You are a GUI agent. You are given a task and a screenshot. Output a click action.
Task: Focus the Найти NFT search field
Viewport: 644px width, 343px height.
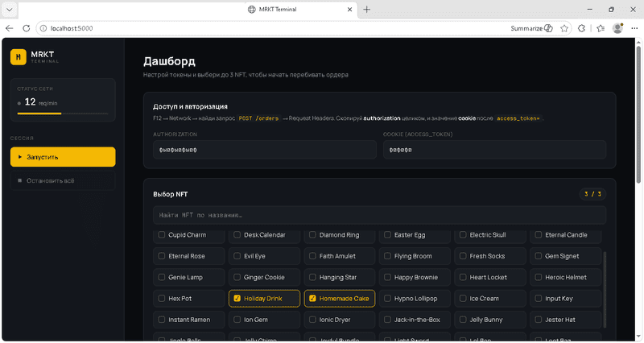[379, 215]
